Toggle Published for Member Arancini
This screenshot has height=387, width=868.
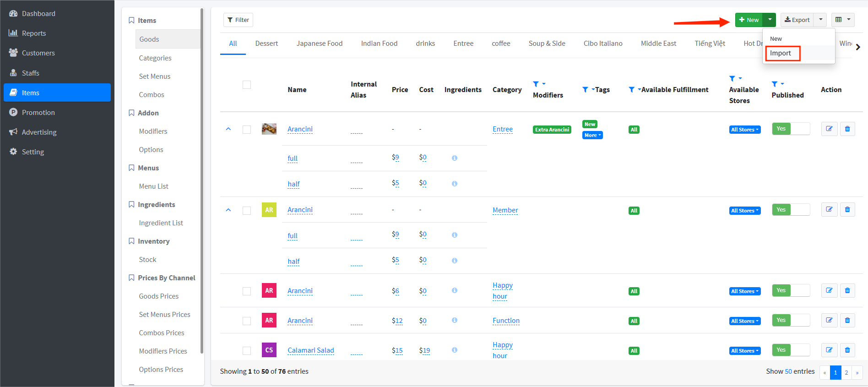[791, 210]
